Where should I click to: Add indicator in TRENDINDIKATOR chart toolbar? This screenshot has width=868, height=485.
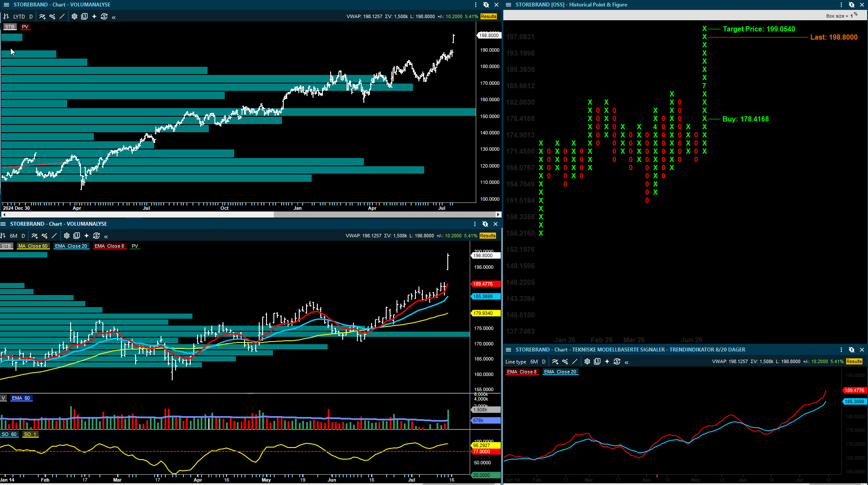pos(555,361)
